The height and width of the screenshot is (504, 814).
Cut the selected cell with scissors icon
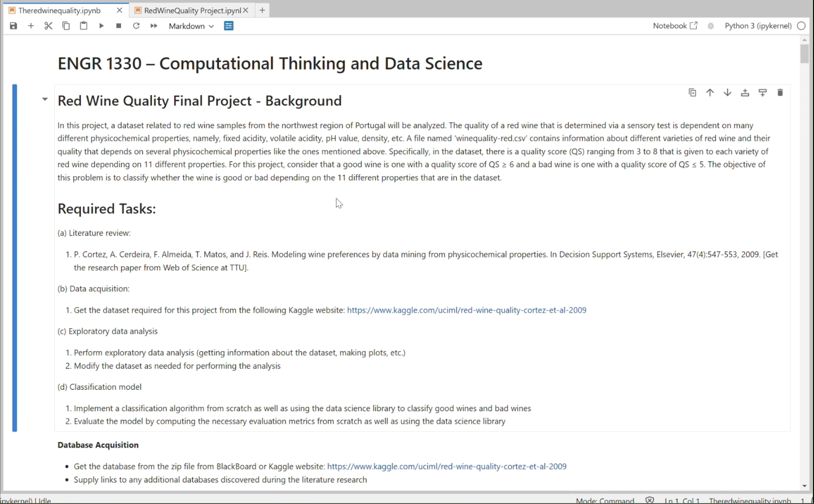click(x=49, y=26)
